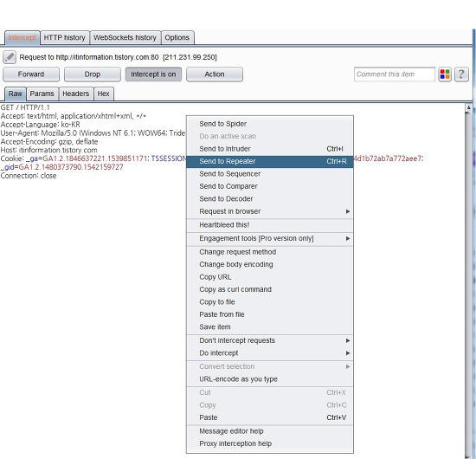Toggle the Intercept is on button
Viewport: 476px width, 459px height.
[153, 74]
